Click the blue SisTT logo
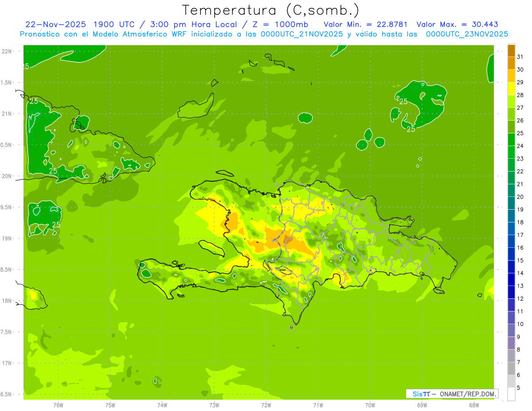Image resolution: width=532 pixels, height=411 pixels. [421, 394]
